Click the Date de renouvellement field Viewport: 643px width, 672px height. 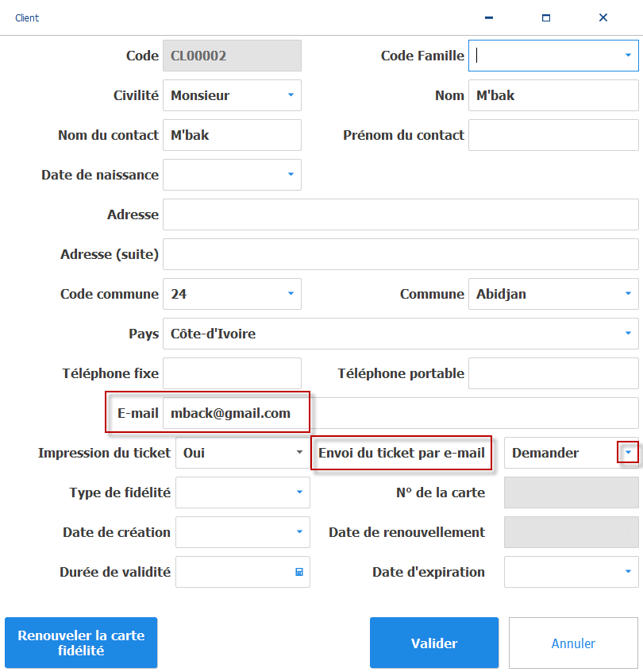click(571, 532)
